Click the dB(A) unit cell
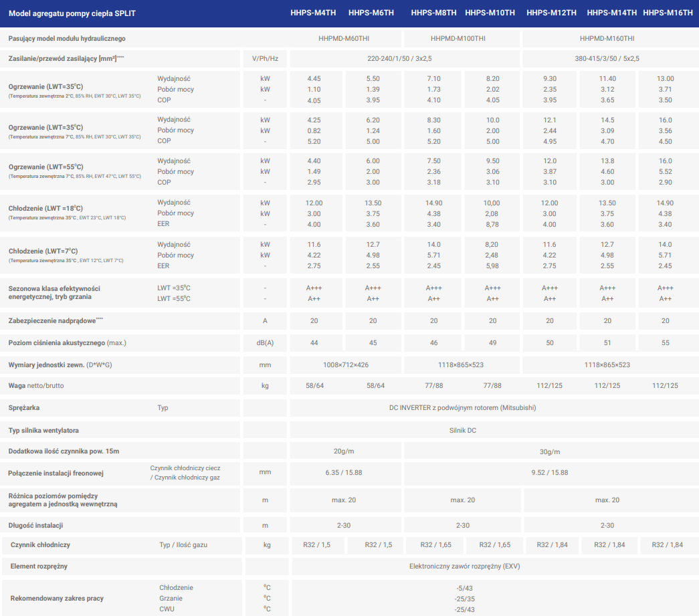 click(x=265, y=342)
